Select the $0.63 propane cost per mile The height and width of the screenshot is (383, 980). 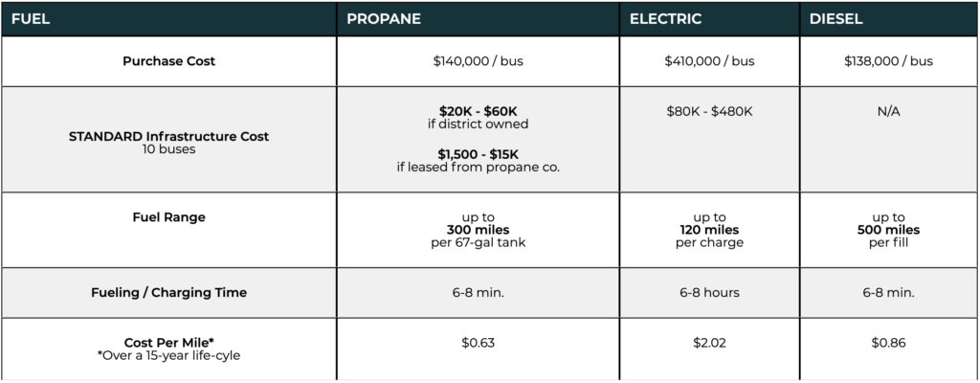click(x=479, y=343)
